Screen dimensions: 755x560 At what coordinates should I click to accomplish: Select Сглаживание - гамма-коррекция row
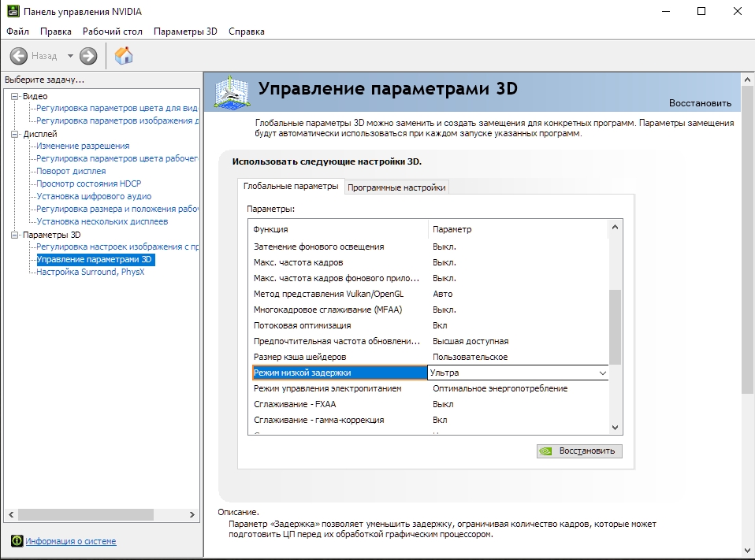(x=429, y=420)
